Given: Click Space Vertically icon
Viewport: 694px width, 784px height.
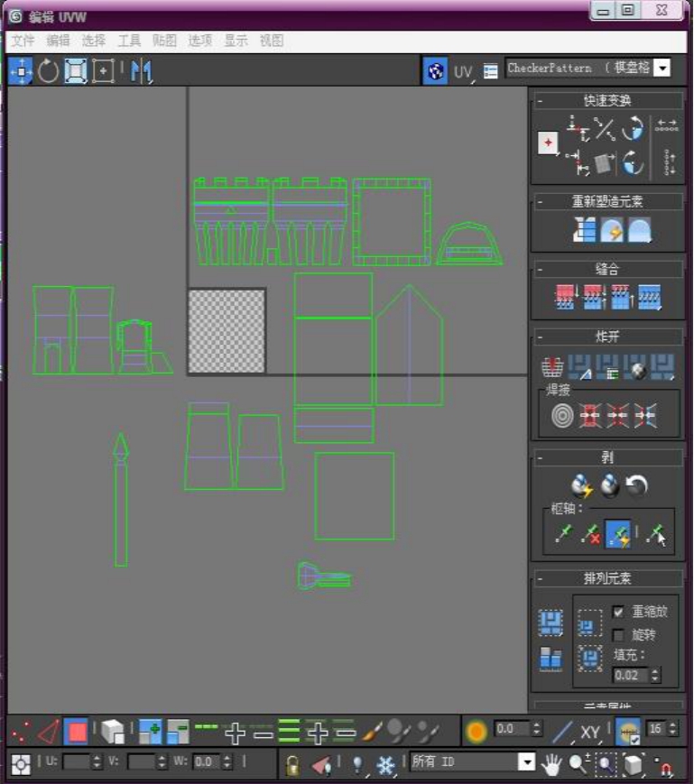Looking at the screenshot, I should 670,162.
